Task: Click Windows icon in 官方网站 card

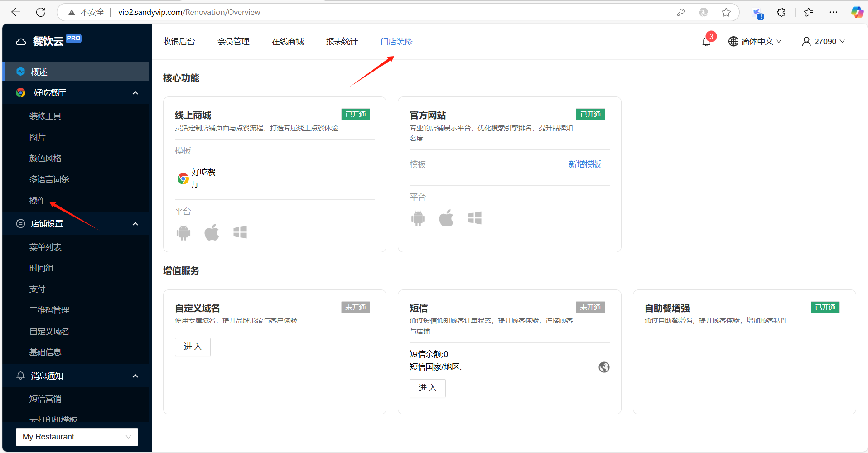Action: click(475, 218)
